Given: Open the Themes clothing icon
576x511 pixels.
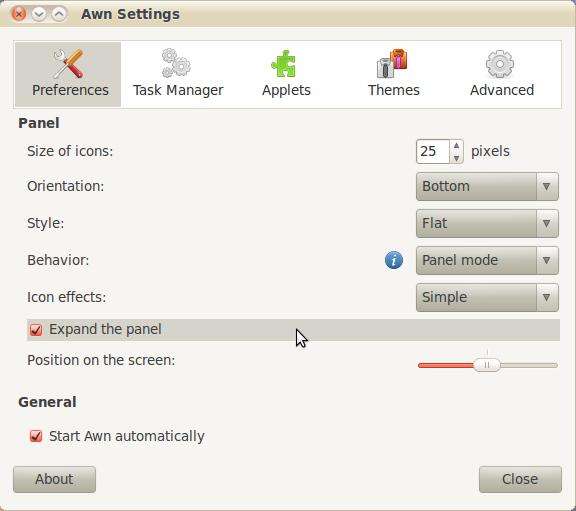Looking at the screenshot, I should click(x=392, y=63).
